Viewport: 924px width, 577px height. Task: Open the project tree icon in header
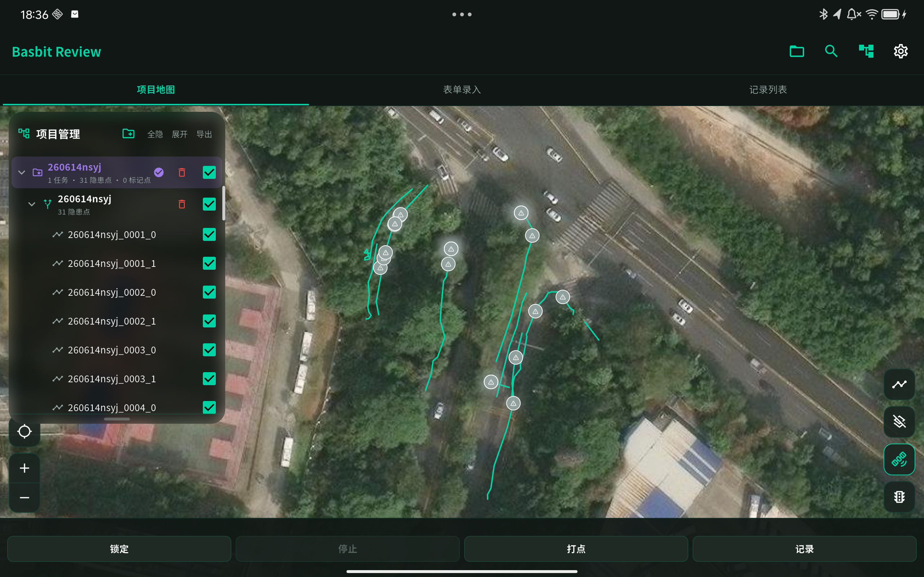coord(866,51)
